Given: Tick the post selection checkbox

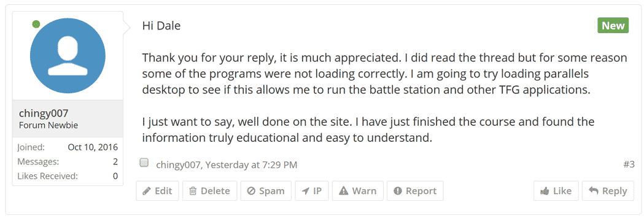Looking at the screenshot, I should point(144,163).
